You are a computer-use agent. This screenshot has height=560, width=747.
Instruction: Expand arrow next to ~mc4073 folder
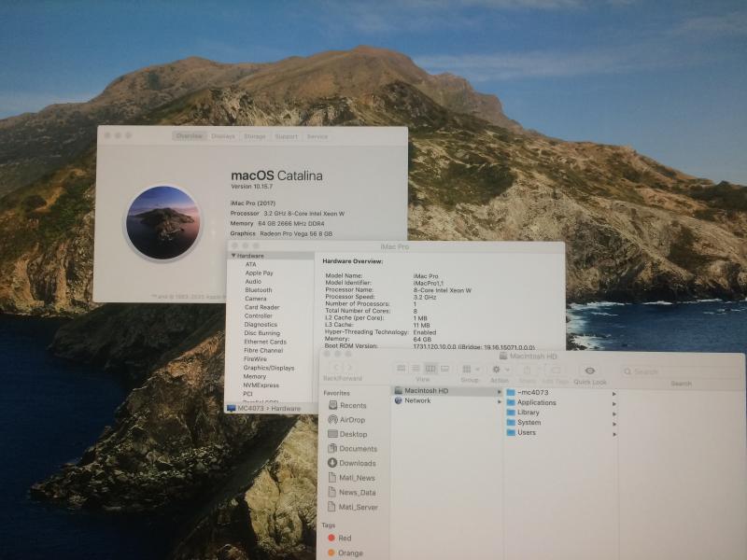coord(614,394)
